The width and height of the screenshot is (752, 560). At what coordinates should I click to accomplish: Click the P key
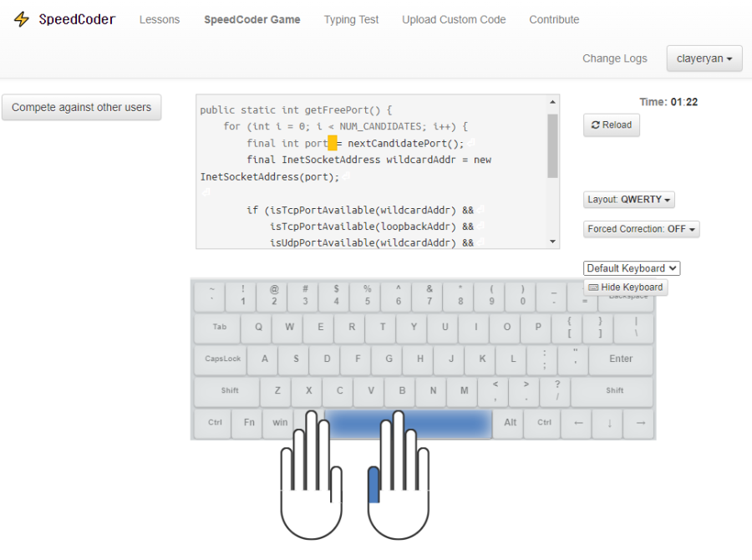coord(536,328)
